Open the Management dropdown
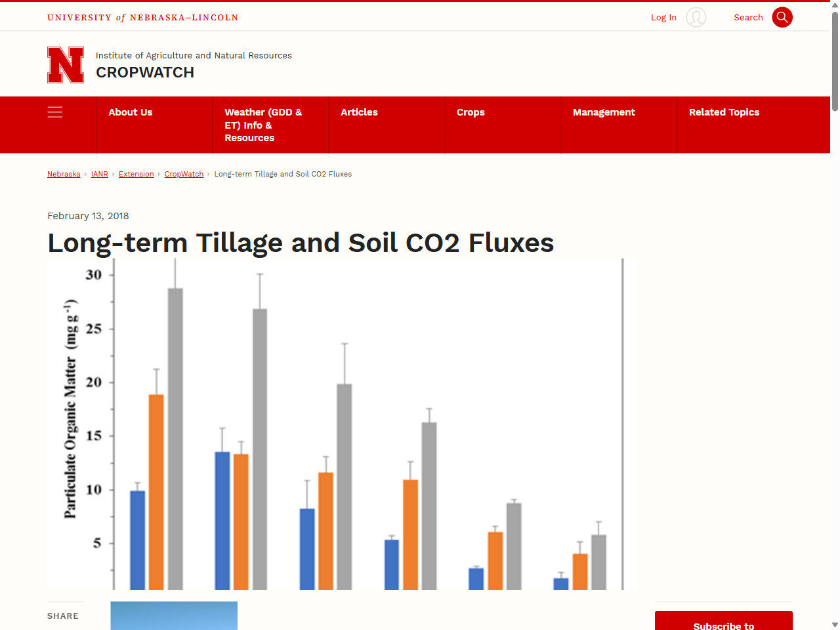 (x=604, y=112)
